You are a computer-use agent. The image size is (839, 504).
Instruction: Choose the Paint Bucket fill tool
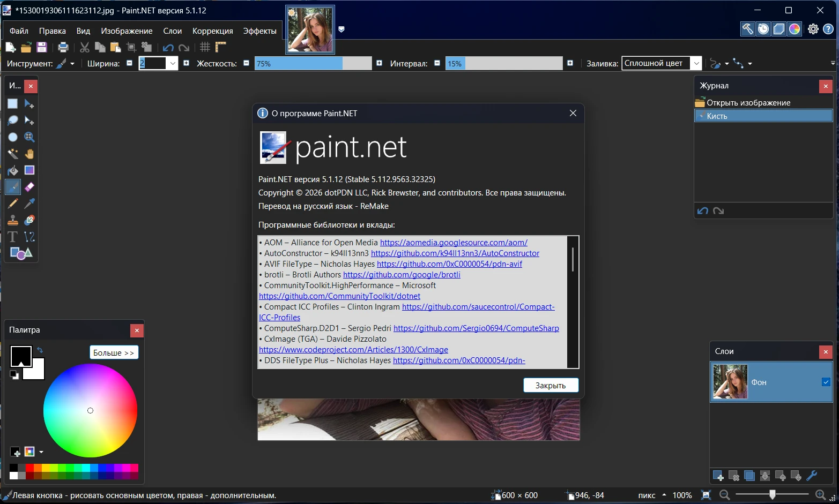[x=13, y=170]
